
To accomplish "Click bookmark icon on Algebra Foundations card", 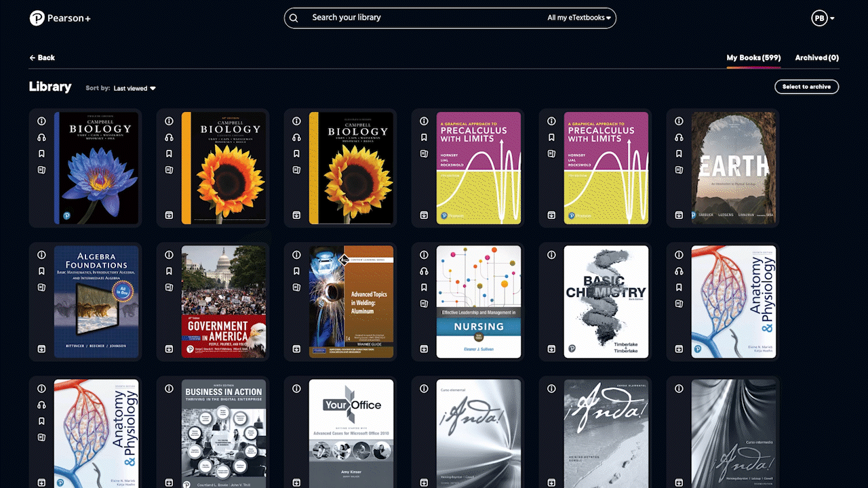I will [41, 271].
